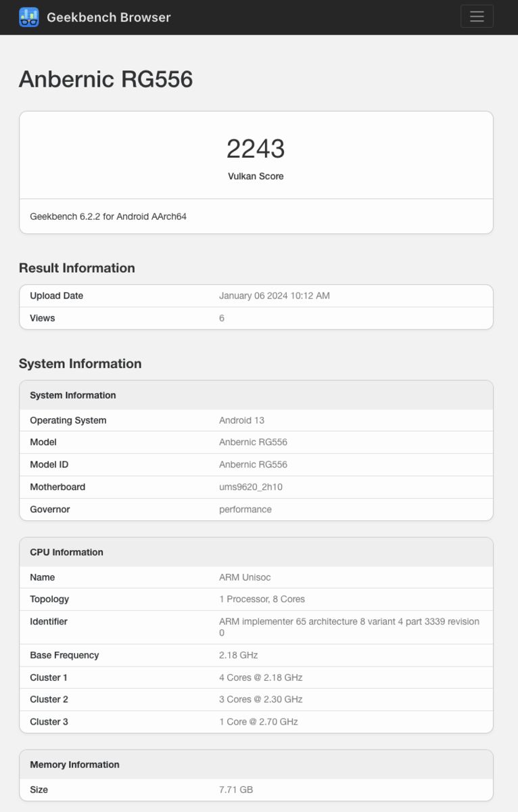Click the System Information table header
Viewport: 518px width, 812px height.
[256, 395]
